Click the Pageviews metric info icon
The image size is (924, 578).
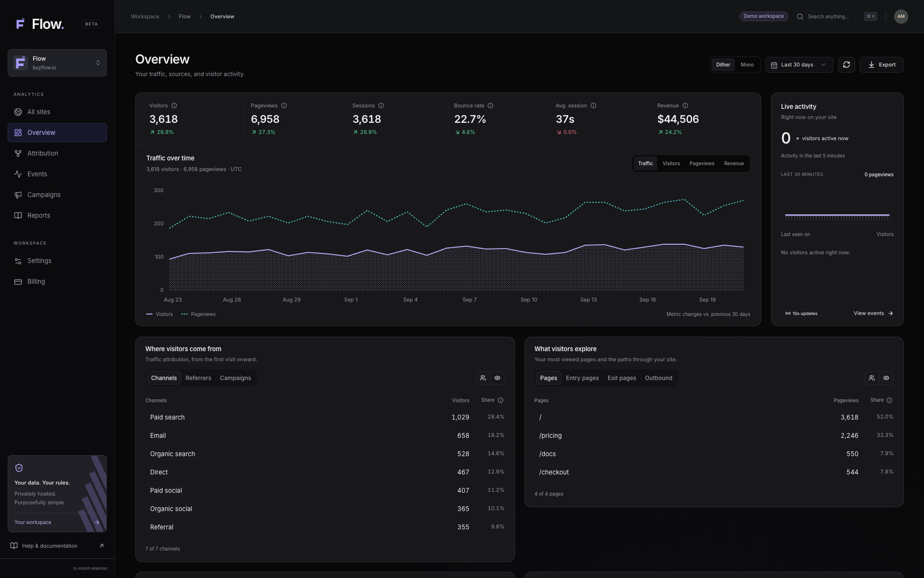284,105
